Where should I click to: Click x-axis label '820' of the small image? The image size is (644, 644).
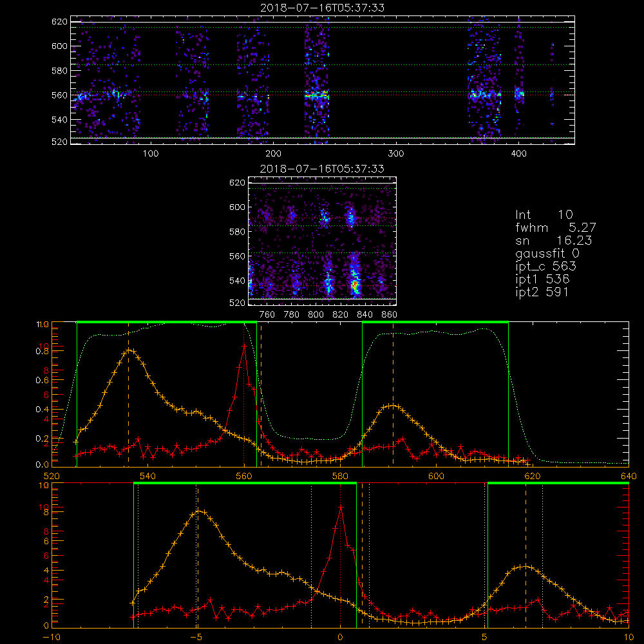click(x=341, y=315)
